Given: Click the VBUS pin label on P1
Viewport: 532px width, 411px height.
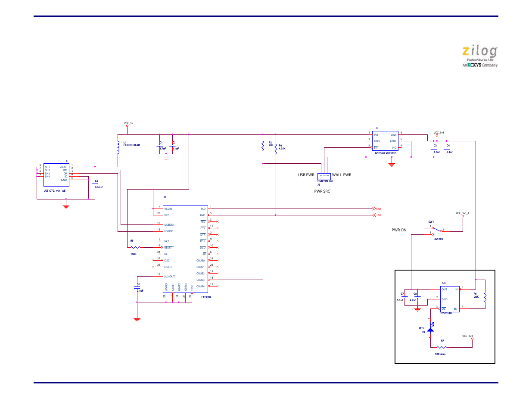Looking at the screenshot, I should (63, 167).
